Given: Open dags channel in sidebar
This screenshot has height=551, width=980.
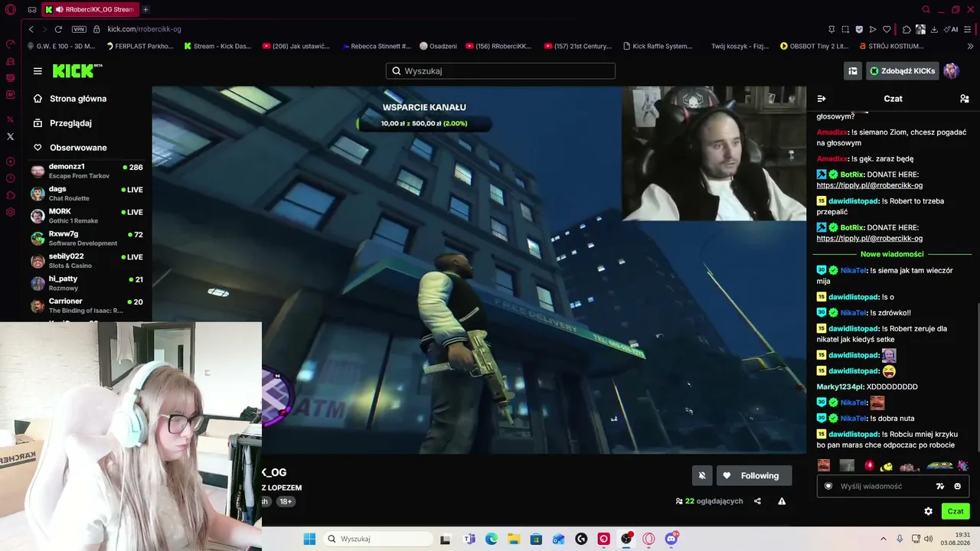Looking at the screenshot, I should click(x=87, y=193).
